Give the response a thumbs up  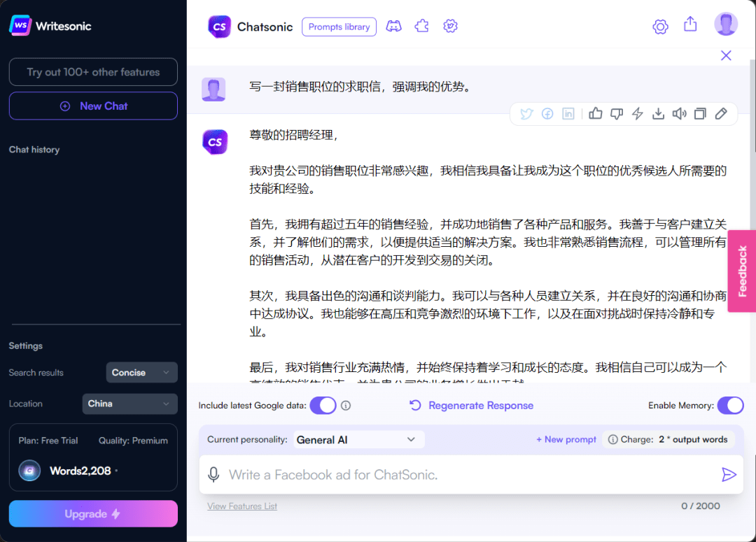coord(595,113)
